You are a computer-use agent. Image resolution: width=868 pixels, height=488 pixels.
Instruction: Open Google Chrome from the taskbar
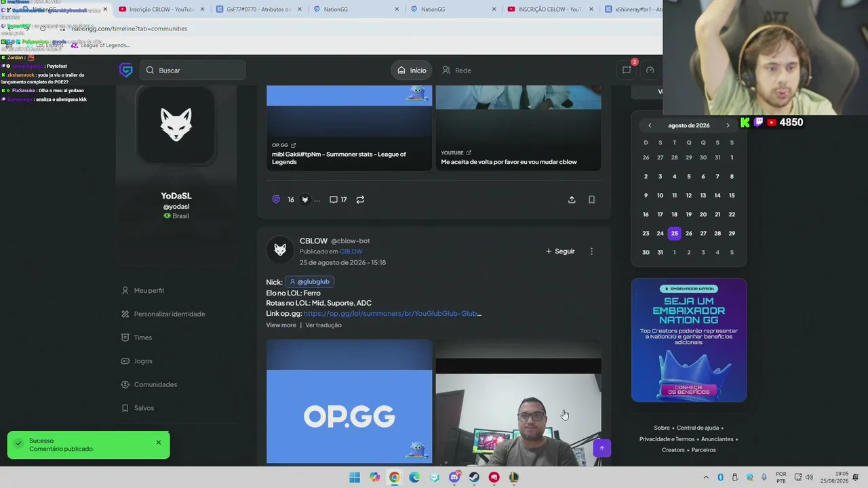click(x=394, y=477)
